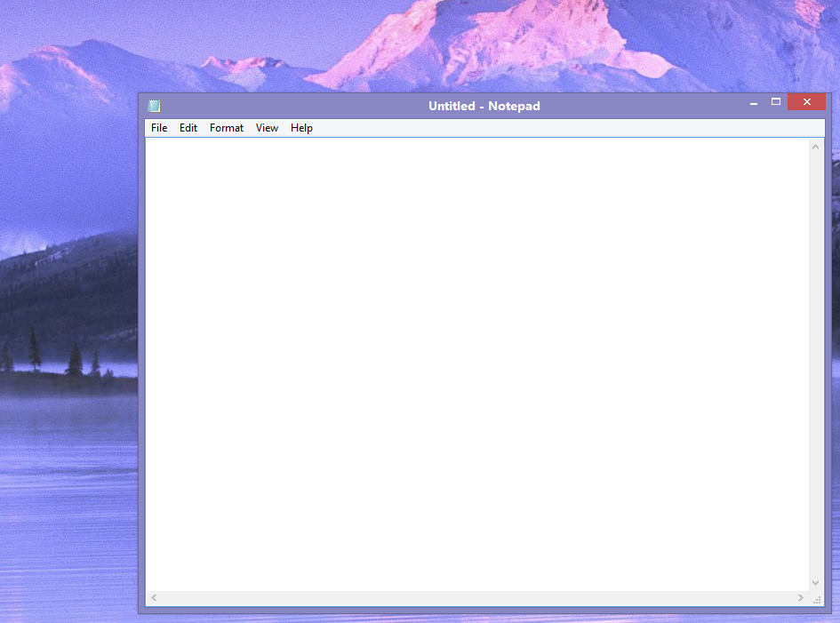Click the resize grip at window corner
The width and height of the screenshot is (840, 623).
point(816,599)
